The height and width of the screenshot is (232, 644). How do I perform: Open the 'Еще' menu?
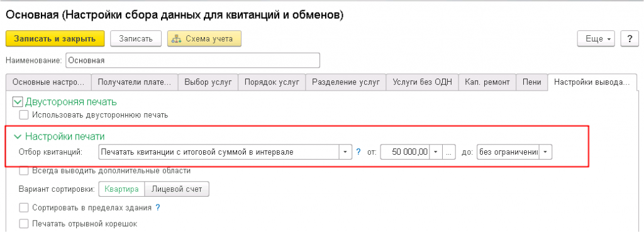[596, 38]
